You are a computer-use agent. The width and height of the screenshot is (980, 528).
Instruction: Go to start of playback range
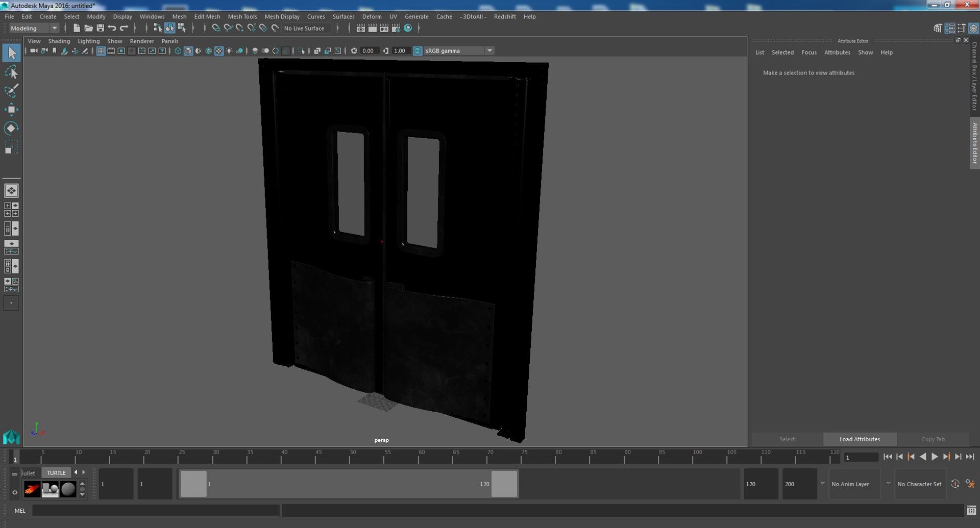888,457
